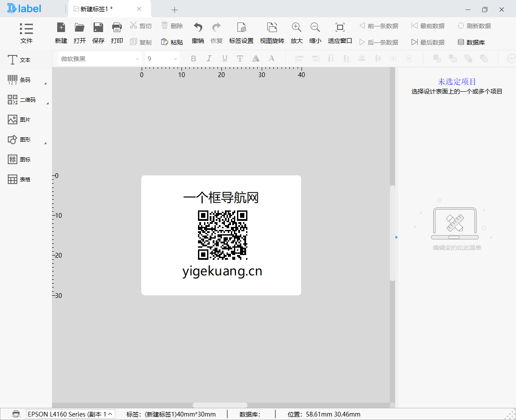Add a new tab with plus
The width and height of the screenshot is (516, 420).
coord(175,10)
